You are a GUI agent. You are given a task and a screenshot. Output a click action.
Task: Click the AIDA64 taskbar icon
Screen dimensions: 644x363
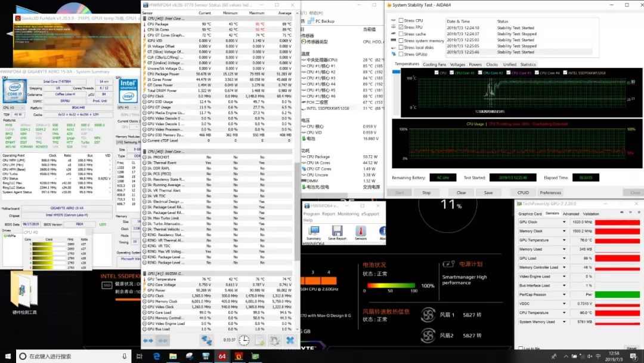coord(222,356)
